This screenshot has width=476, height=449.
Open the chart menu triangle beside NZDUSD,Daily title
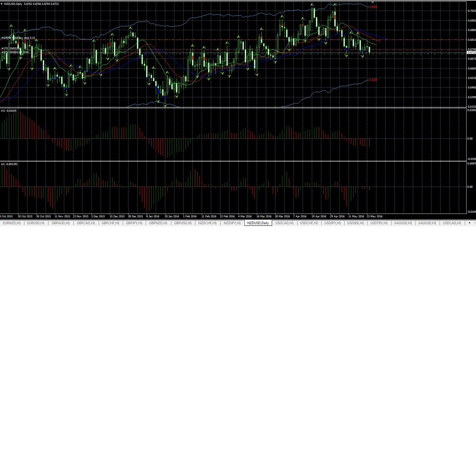(2, 4)
